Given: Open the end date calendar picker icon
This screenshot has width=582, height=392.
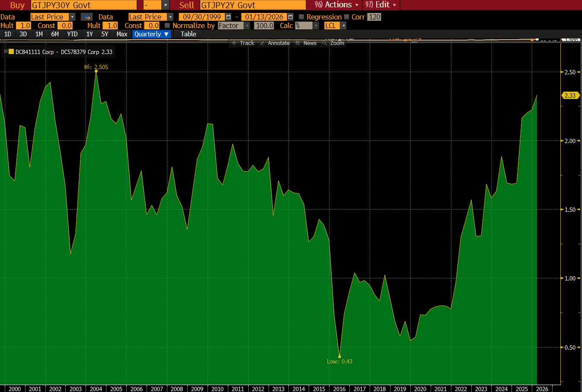Looking at the screenshot, I should 290,17.
